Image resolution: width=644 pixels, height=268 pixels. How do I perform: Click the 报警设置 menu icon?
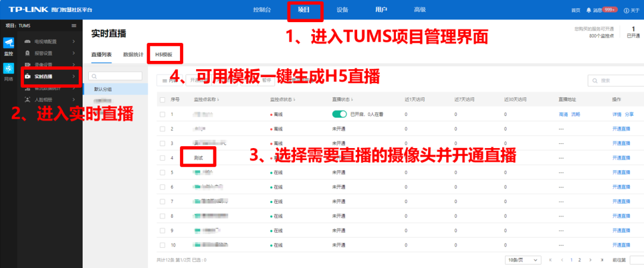click(27, 53)
